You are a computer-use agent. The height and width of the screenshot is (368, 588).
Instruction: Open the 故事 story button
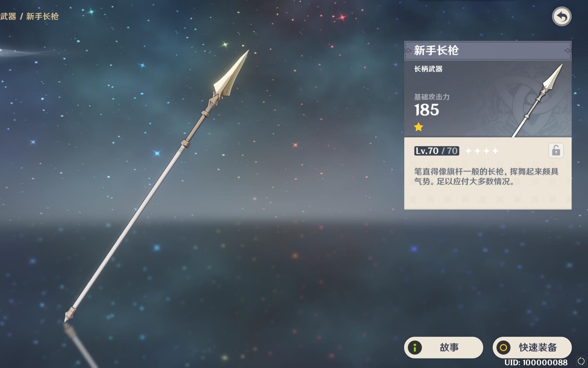pos(443,348)
